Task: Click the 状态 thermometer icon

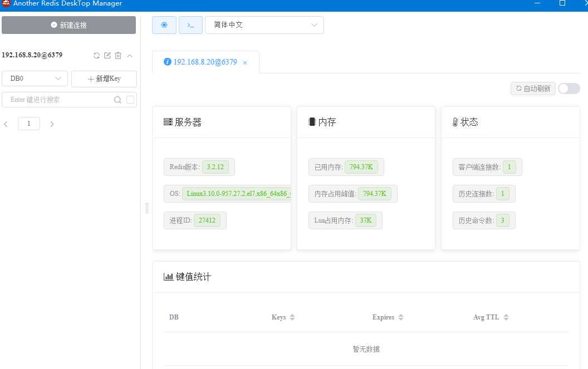Action: pyautogui.click(x=455, y=122)
